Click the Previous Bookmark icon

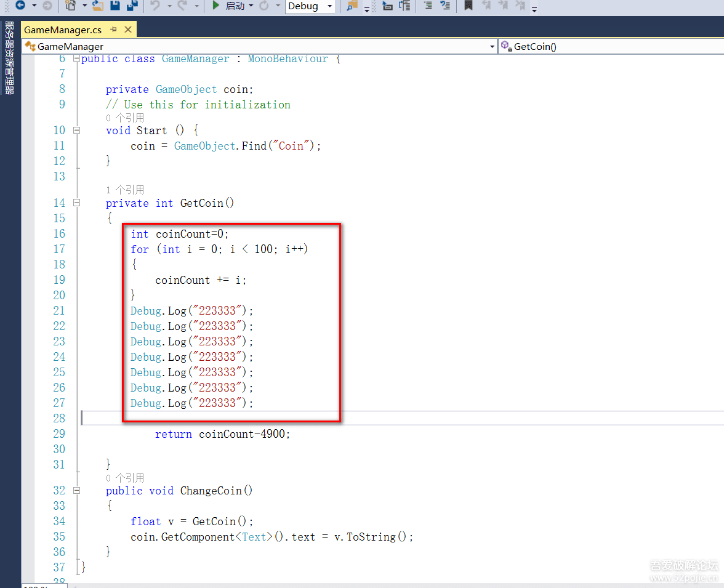pyautogui.click(x=486, y=6)
